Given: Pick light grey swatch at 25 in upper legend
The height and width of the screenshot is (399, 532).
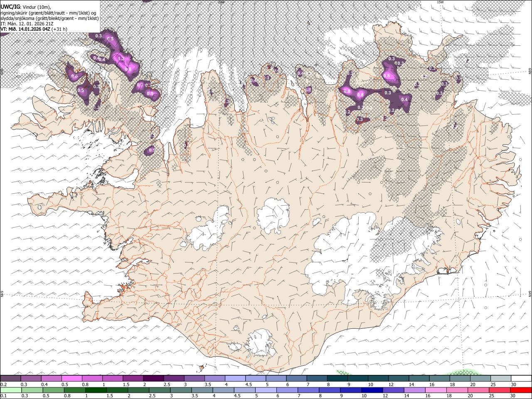Looking at the screenshot, I should [501, 378].
